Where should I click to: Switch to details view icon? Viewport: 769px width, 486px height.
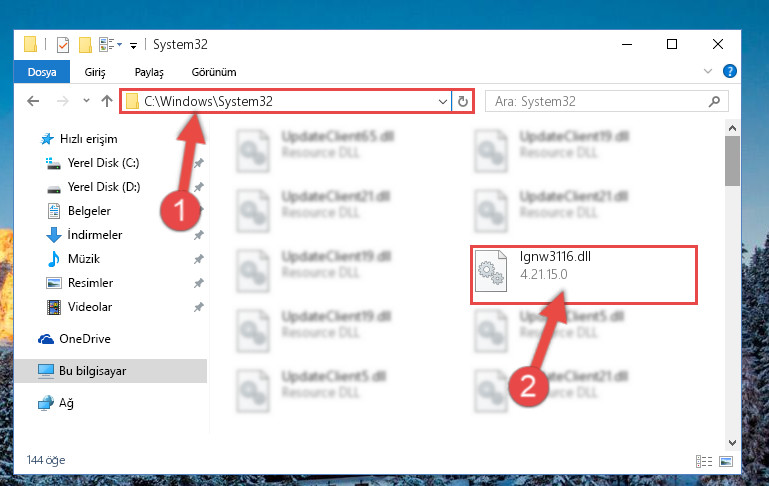pyautogui.click(x=704, y=461)
